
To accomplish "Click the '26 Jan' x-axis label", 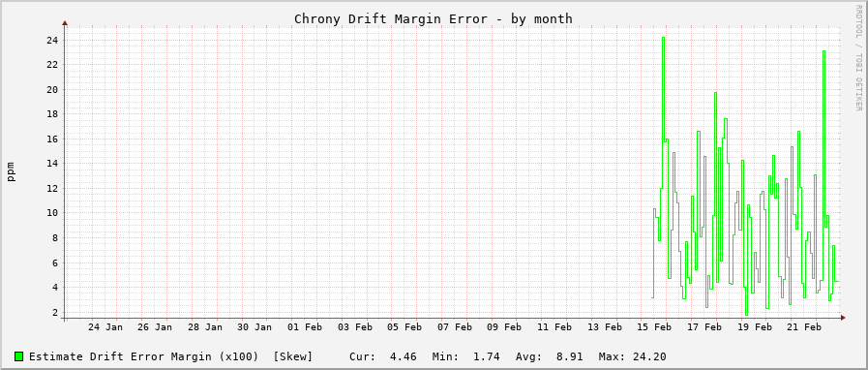I will point(155,327).
